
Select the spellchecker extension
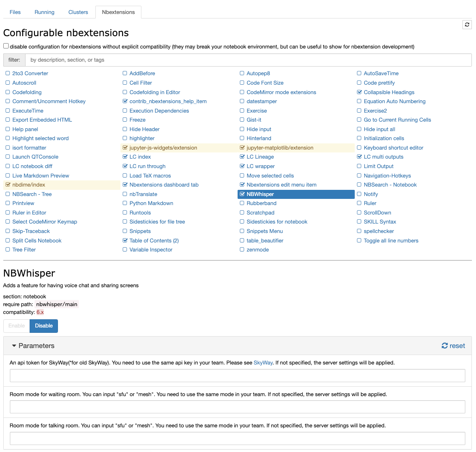coord(379,231)
